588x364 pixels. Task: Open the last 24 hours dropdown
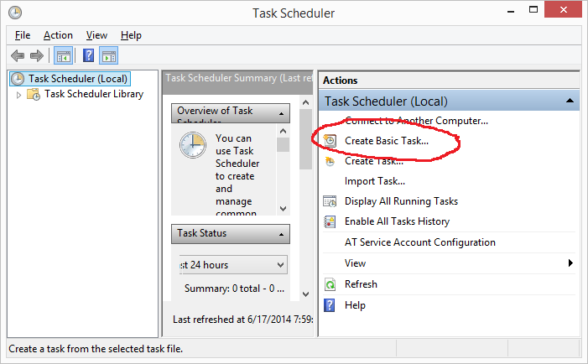click(x=280, y=265)
